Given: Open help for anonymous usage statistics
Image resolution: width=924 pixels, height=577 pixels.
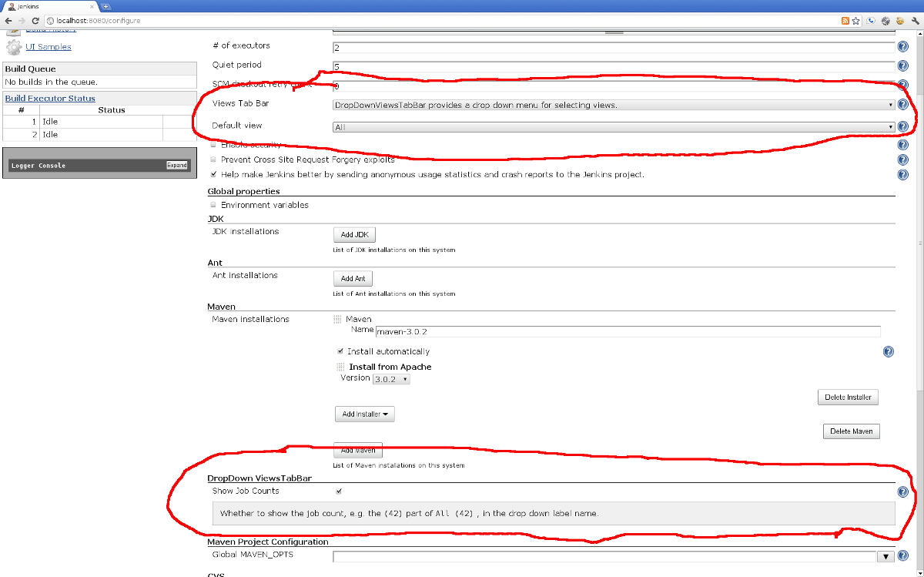Looking at the screenshot, I should 903,175.
